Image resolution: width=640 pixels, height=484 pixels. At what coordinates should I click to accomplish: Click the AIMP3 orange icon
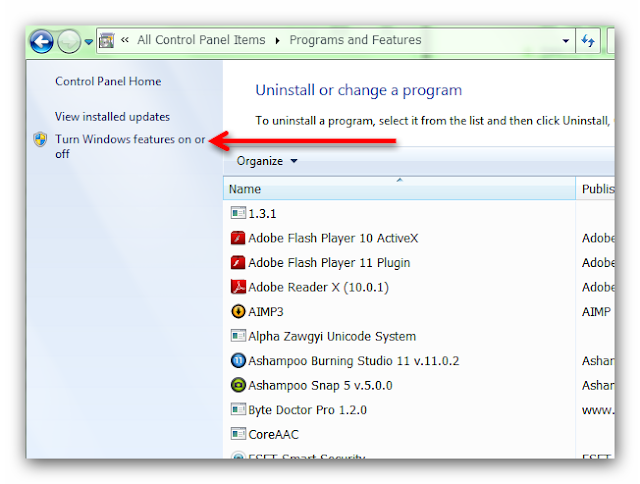238,311
